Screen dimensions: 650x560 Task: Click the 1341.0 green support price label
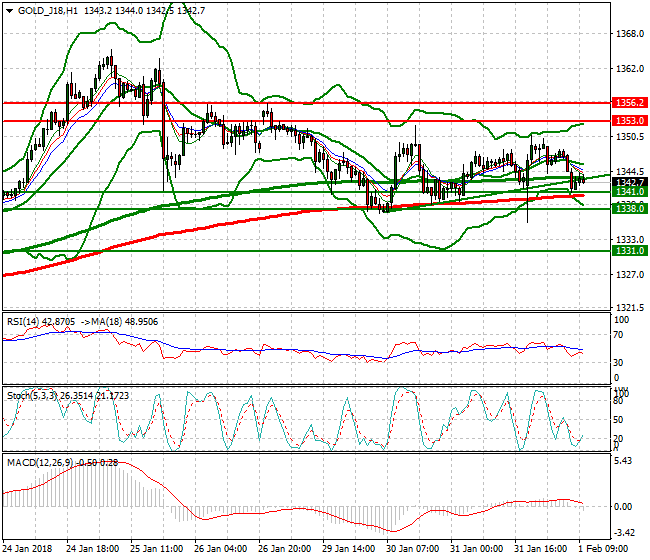pyautogui.click(x=630, y=192)
